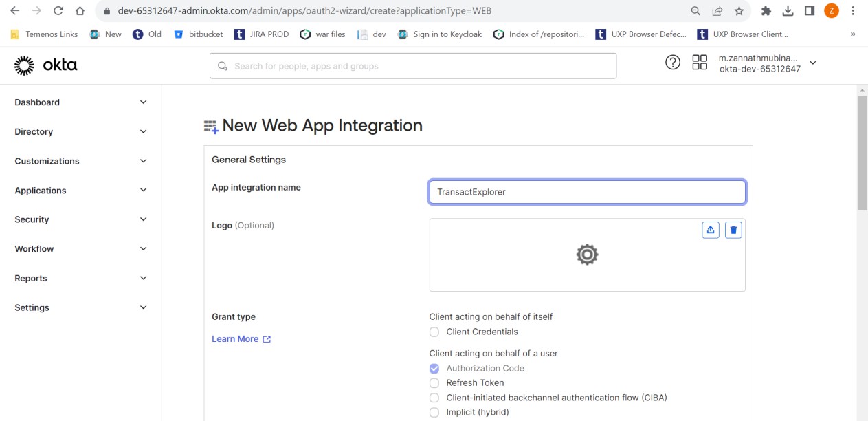Click the upload logo icon
This screenshot has width=868, height=421.
click(x=710, y=230)
